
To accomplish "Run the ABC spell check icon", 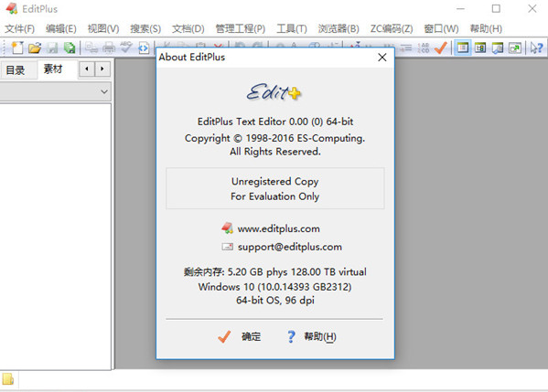I will tap(126, 48).
